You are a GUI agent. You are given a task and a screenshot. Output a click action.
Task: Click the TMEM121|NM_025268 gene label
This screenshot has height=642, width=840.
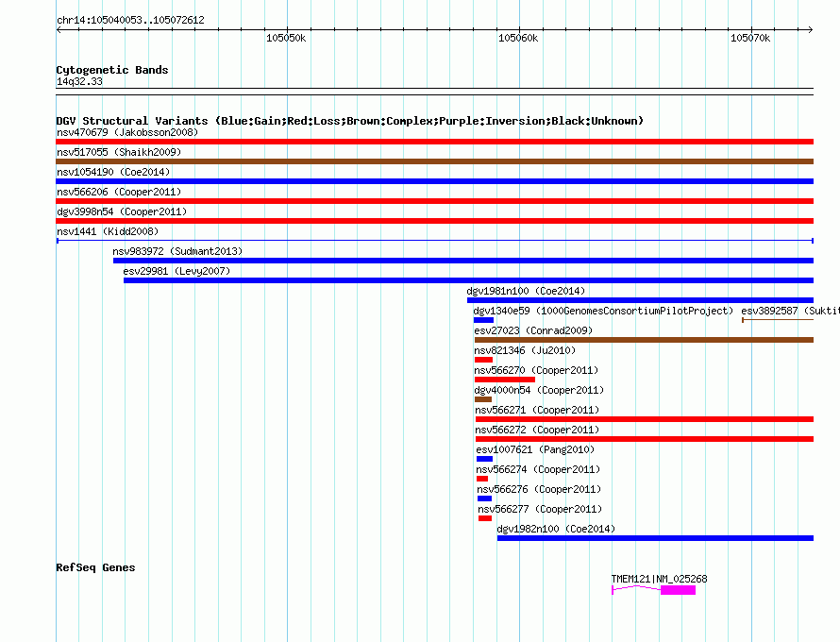[x=660, y=579]
